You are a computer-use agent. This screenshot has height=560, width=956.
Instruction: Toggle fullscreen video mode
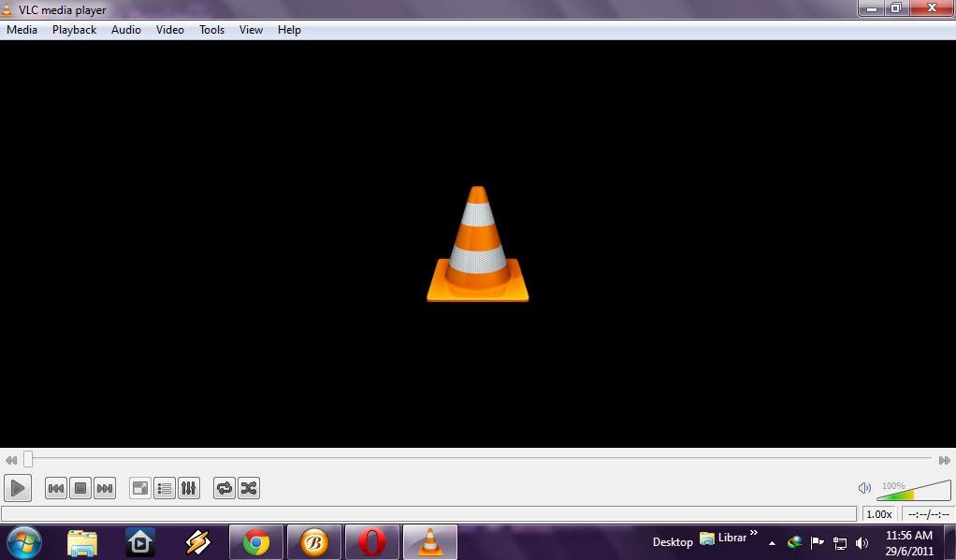coord(138,487)
